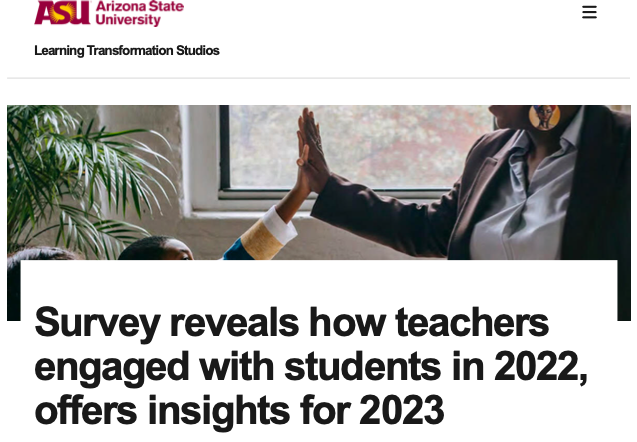Click the word 'teachers' in the headline
Screen dimensions: 637x442
click(x=472, y=322)
